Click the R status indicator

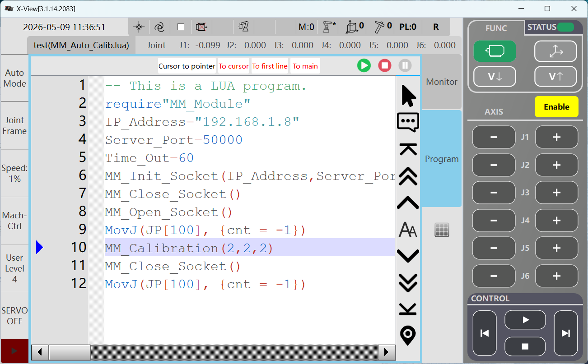[x=436, y=27]
